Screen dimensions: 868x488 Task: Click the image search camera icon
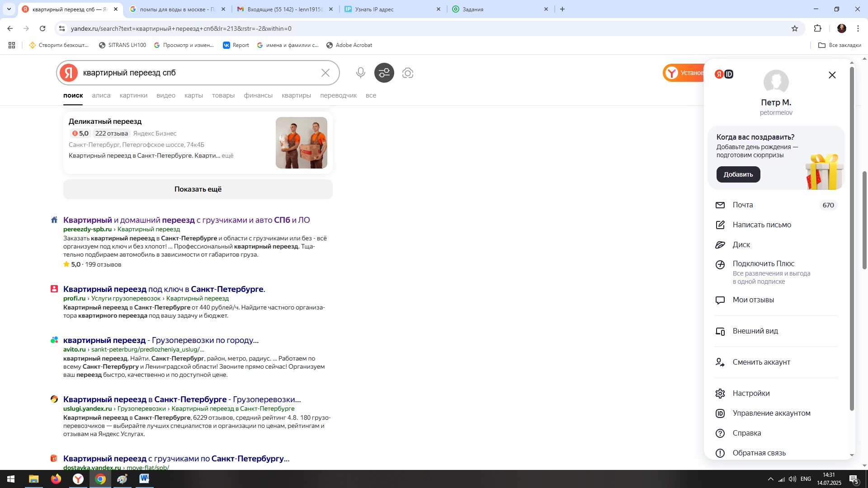408,73
